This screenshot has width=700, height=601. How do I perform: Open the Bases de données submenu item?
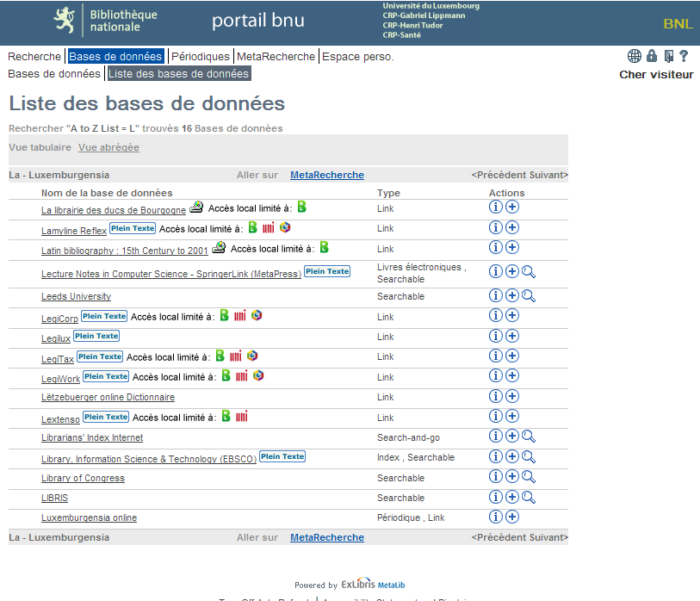pos(54,74)
